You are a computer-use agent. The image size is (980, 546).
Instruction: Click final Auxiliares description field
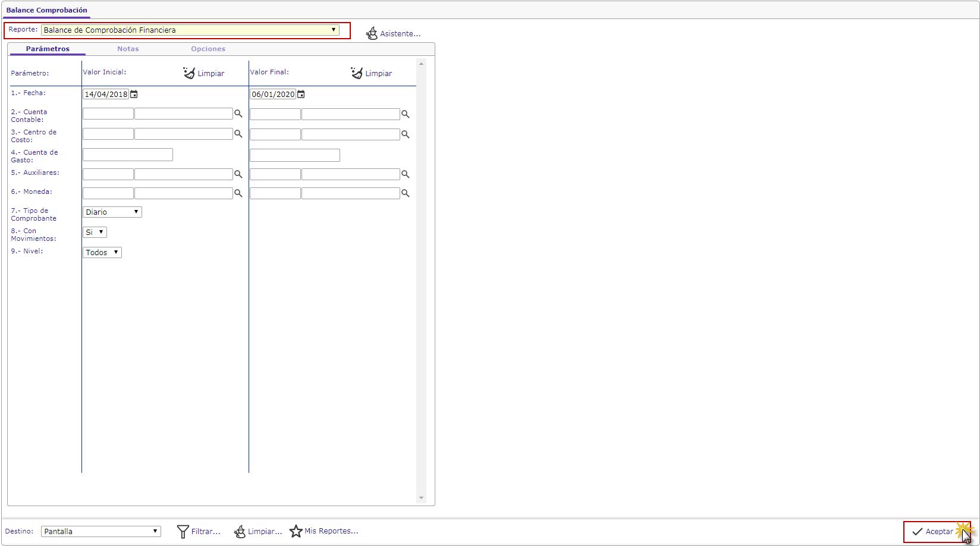click(x=351, y=174)
